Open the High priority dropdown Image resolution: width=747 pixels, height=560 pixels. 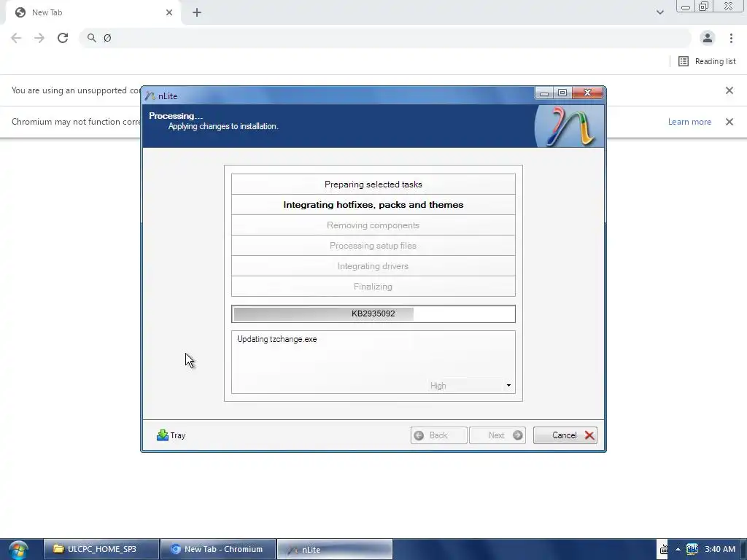point(471,385)
